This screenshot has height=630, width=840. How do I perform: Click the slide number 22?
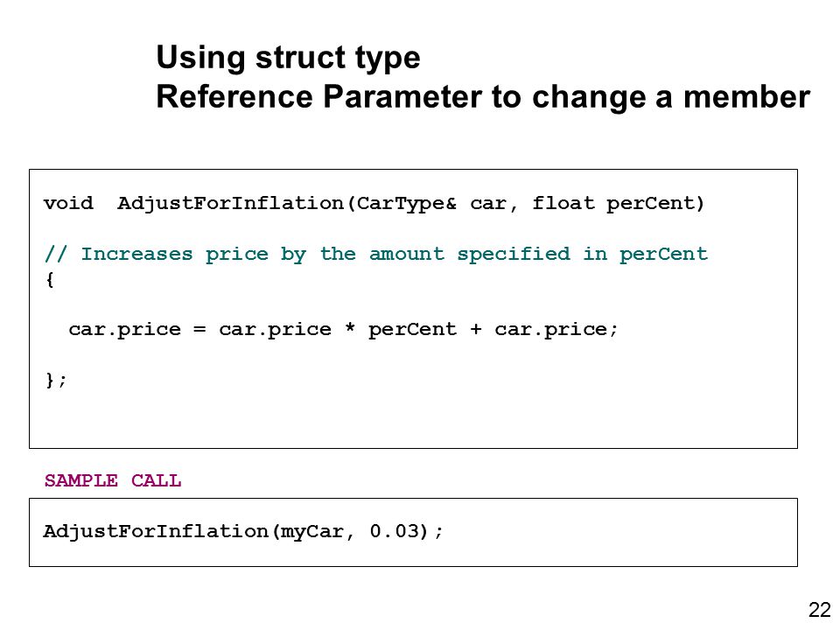[x=820, y=610]
